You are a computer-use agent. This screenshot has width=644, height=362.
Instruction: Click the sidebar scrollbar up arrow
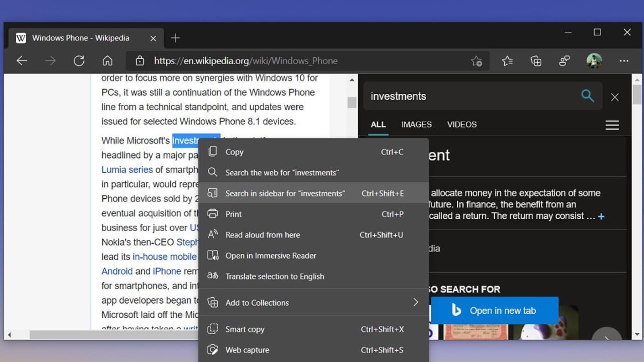point(637,80)
